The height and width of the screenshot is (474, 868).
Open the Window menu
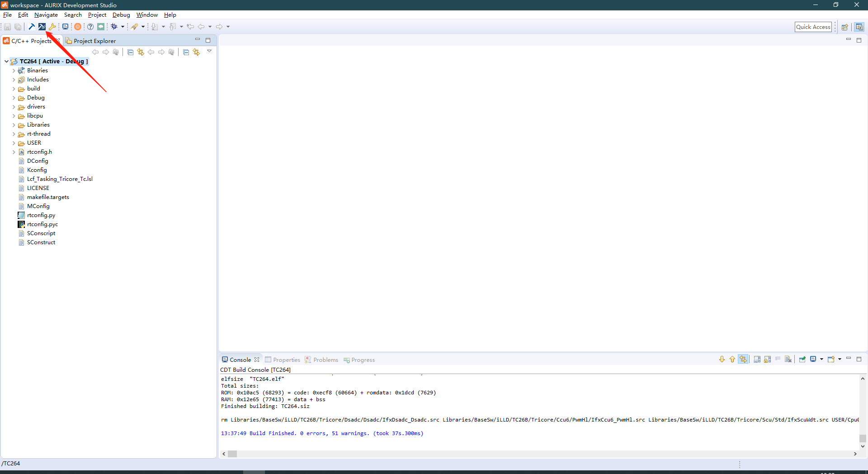pos(147,15)
